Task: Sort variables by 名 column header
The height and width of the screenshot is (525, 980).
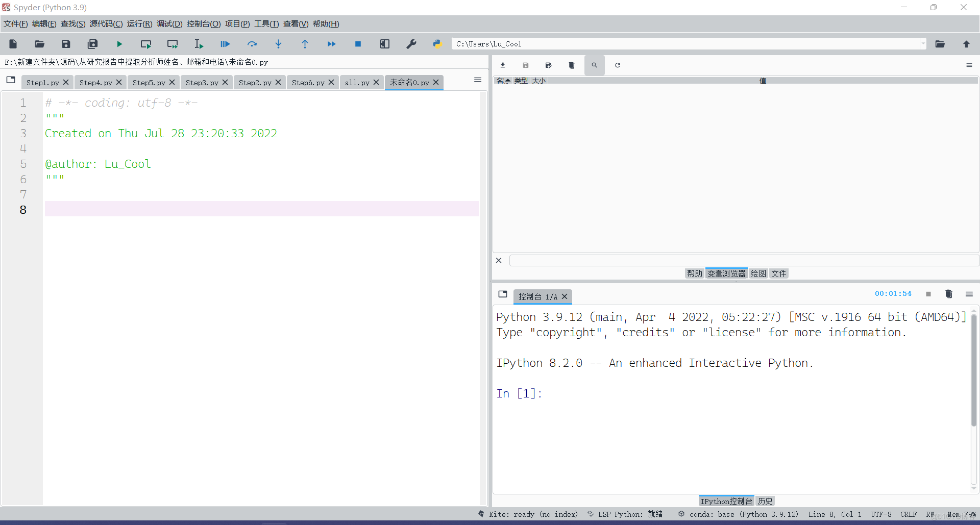Action: tap(503, 81)
